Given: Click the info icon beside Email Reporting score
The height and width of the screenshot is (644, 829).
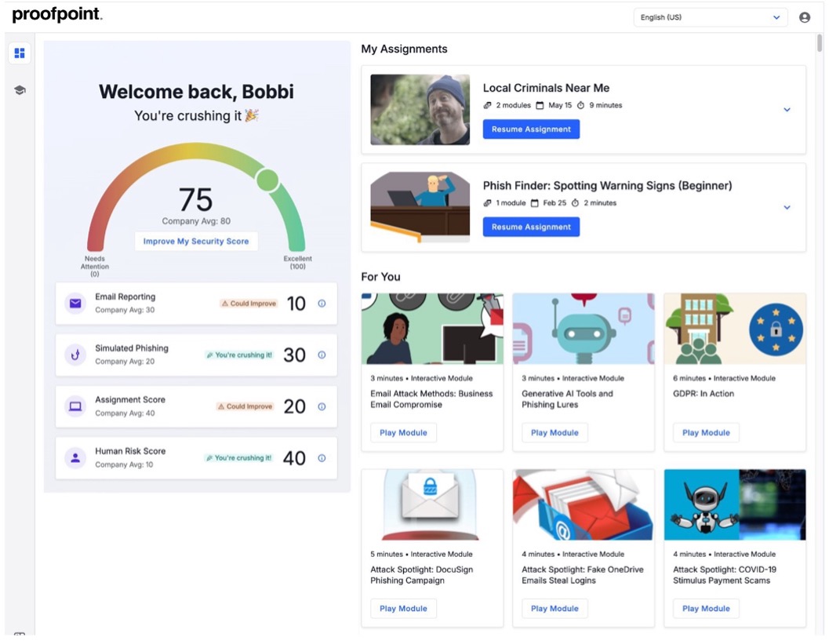Looking at the screenshot, I should click(322, 303).
